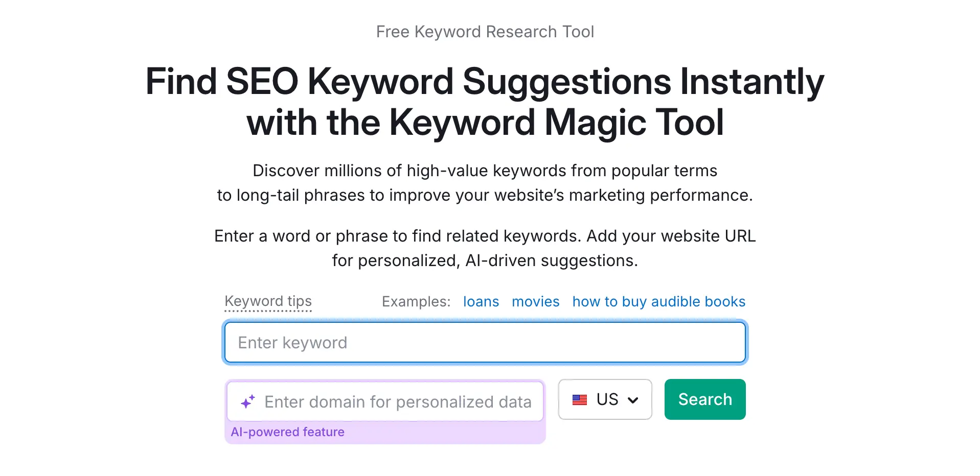Change the database country from US
The height and width of the screenshot is (476, 980).
[x=605, y=399]
